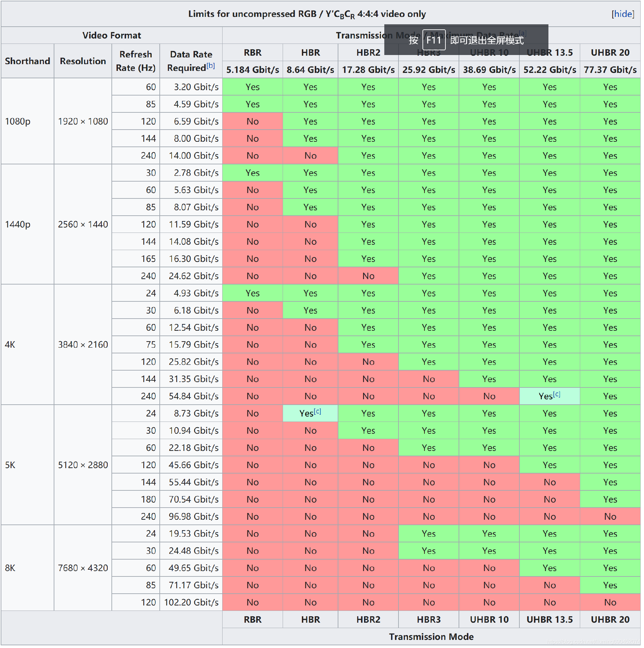Click the Shorthand column header
The image size is (644, 648).
pos(27,61)
